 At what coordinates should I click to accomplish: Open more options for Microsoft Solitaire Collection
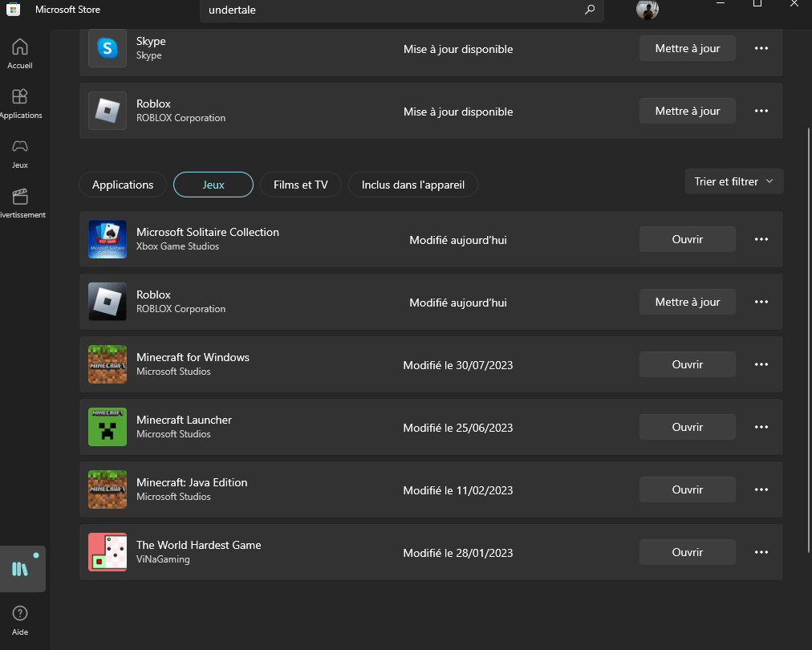(761, 239)
